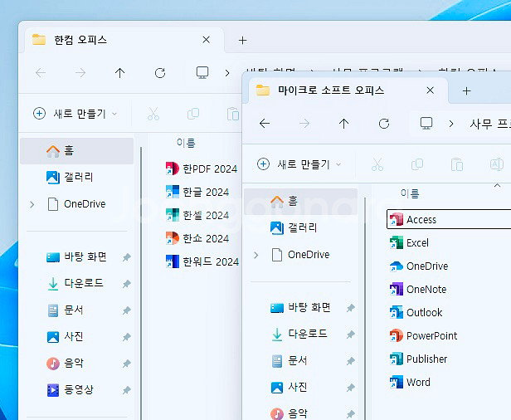
Task: Open 새로 만들기 dropdown in 마이크로 소프트 오피스 window
Action: point(299,164)
